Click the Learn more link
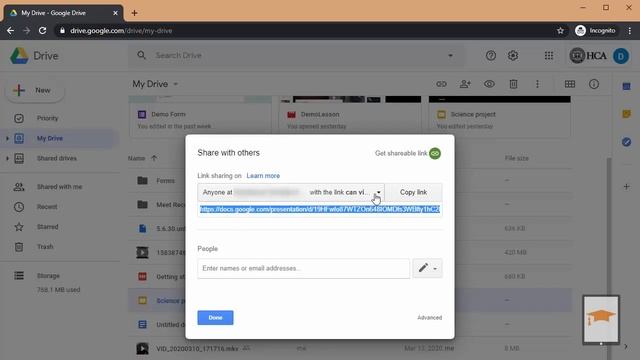 [x=263, y=176]
